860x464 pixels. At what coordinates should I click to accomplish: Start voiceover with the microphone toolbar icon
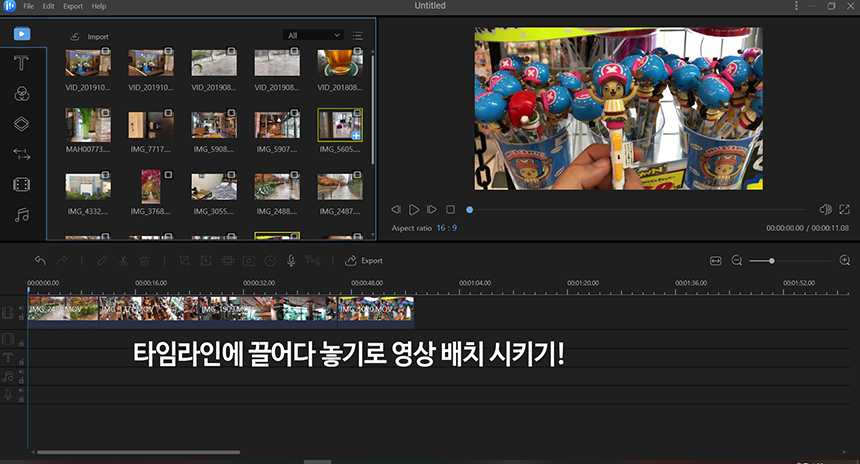(x=291, y=261)
